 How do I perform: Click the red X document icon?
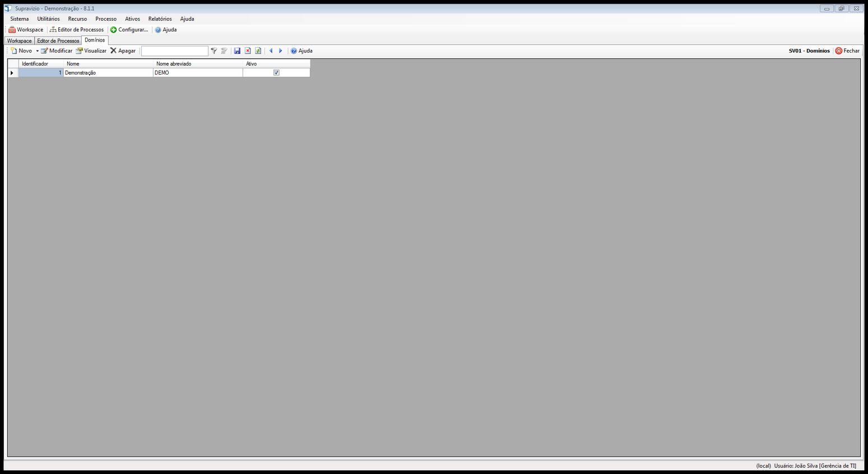[248, 51]
